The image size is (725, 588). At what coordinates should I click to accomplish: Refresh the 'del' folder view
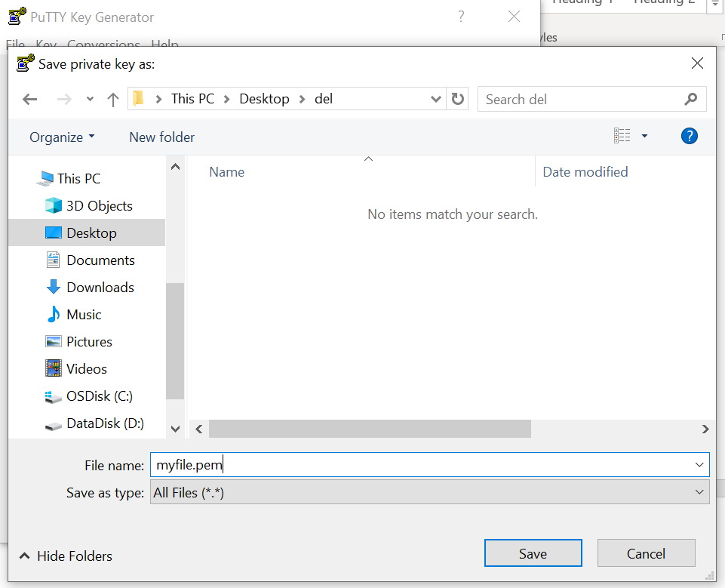tap(457, 99)
